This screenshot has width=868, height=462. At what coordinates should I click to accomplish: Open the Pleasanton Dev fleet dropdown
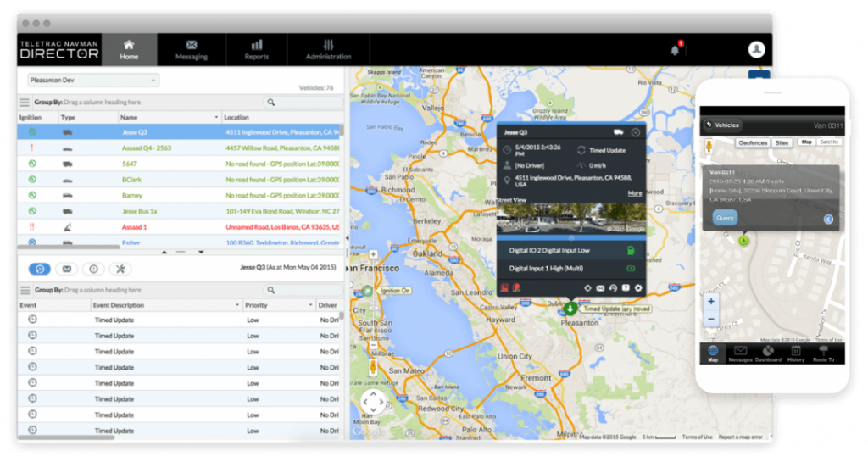pyautogui.click(x=92, y=81)
